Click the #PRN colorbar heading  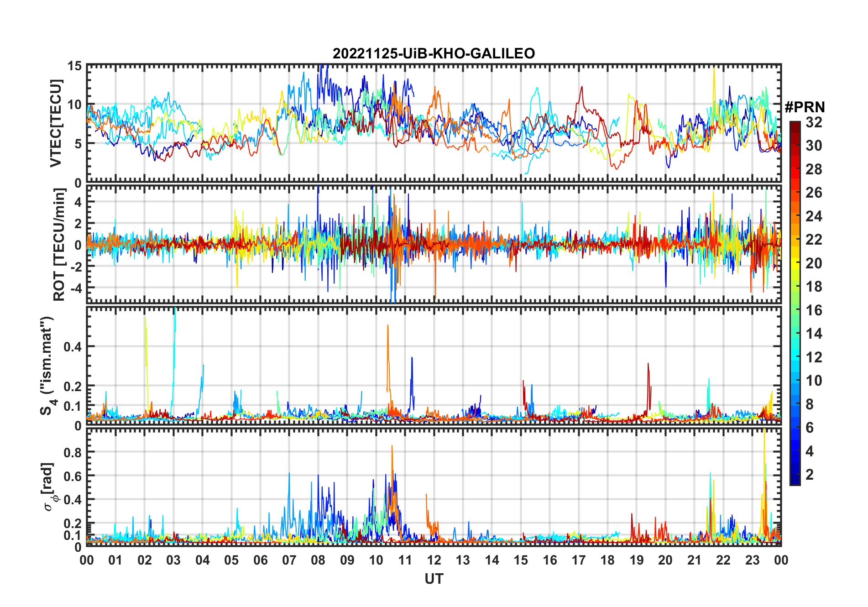(805, 107)
